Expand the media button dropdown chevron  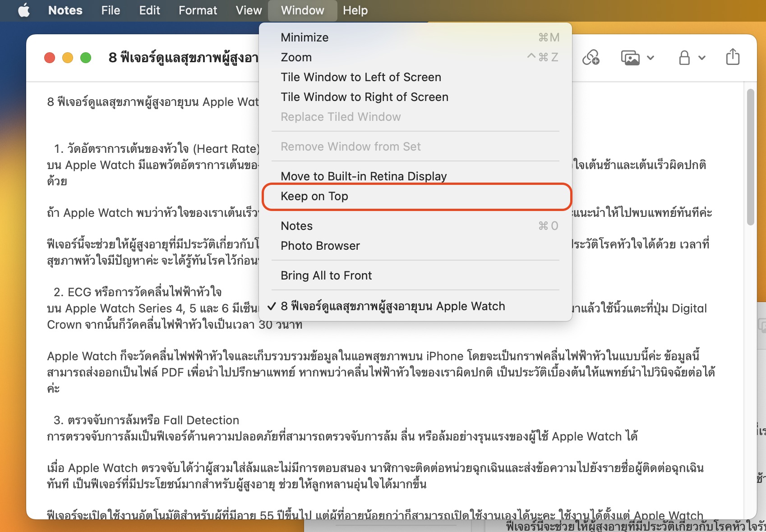click(651, 58)
